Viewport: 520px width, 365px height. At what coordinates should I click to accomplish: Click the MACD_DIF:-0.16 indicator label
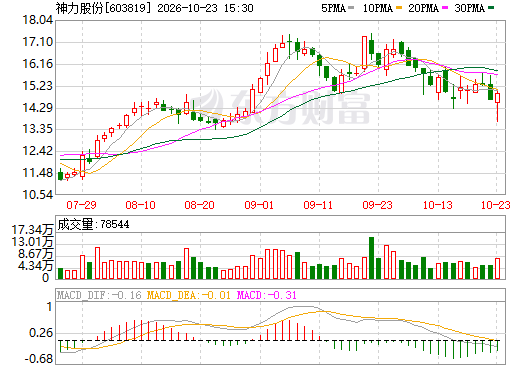tap(99, 295)
